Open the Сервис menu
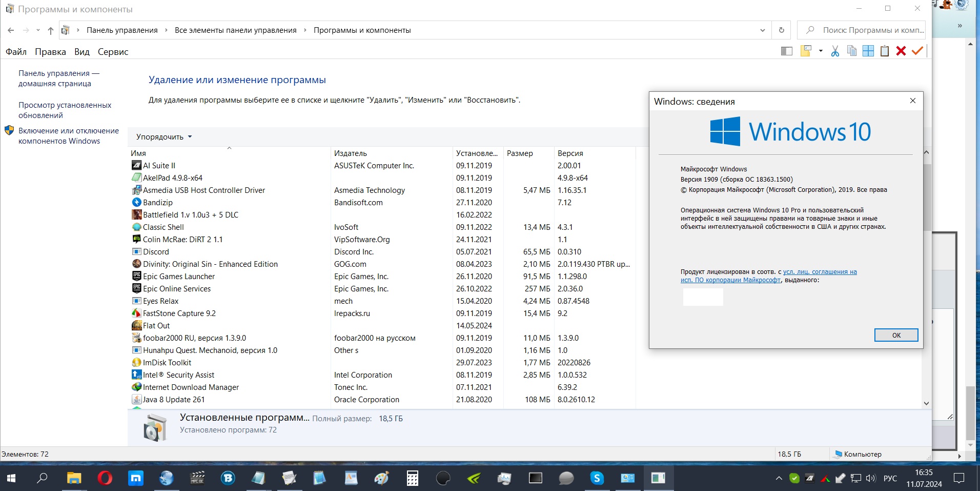This screenshot has width=980, height=491. [x=113, y=52]
